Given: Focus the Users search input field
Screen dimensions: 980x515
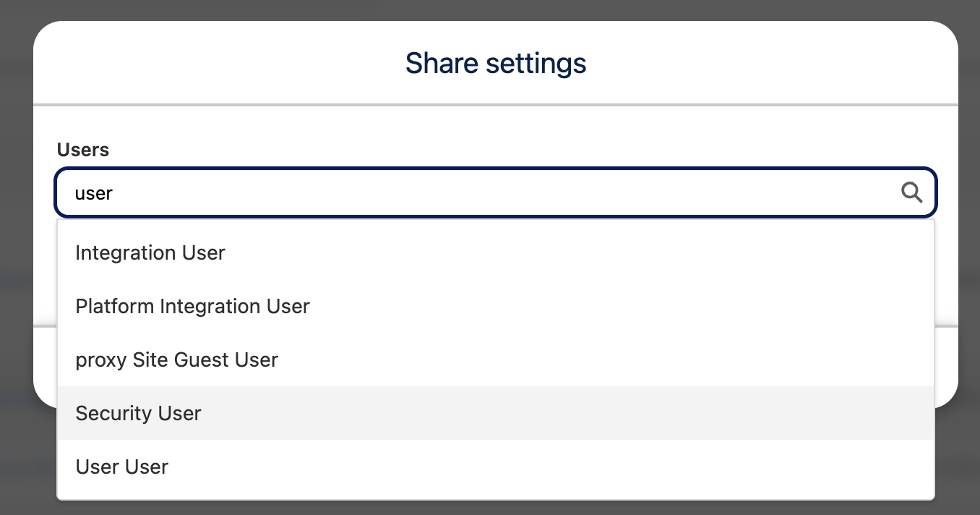Looking at the screenshot, I should 477,193.
